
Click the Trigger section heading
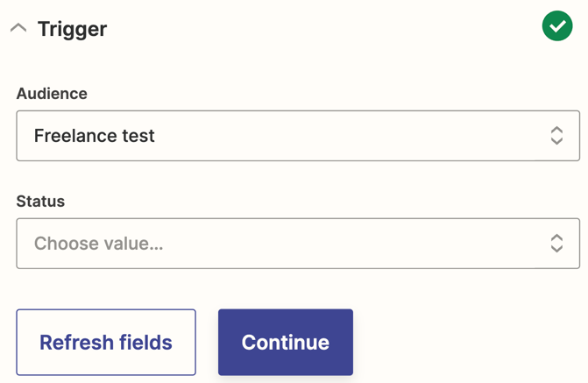pos(72,29)
